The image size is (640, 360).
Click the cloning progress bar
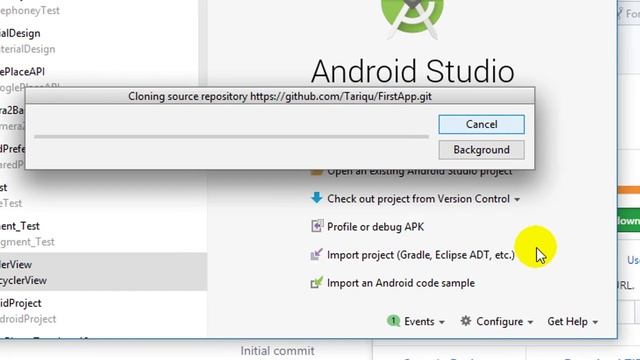[231, 137]
